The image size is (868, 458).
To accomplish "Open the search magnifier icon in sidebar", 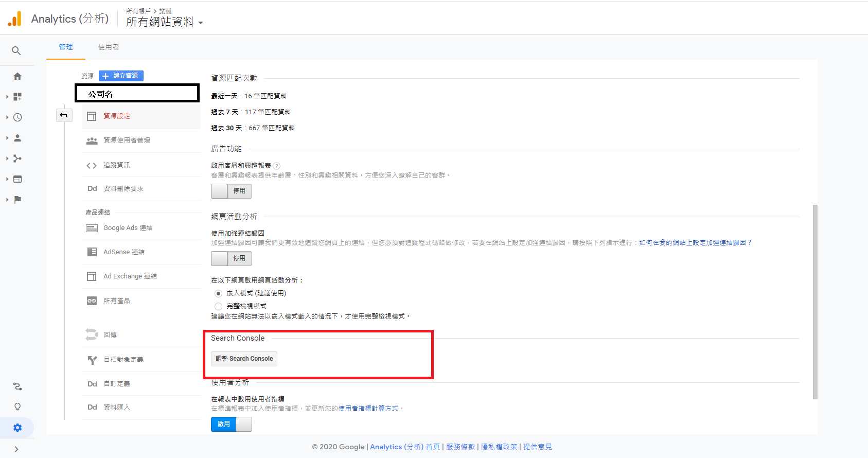I will tap(16, 50).
